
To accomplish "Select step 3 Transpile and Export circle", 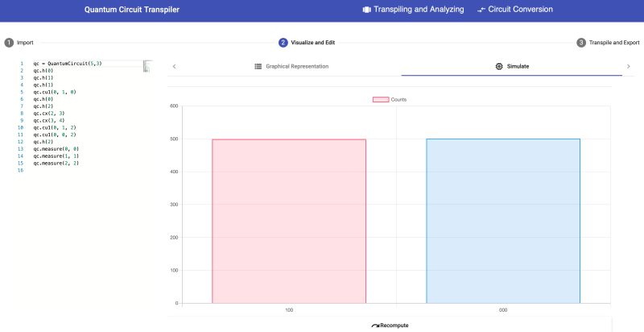I will (x=581, y=43).
